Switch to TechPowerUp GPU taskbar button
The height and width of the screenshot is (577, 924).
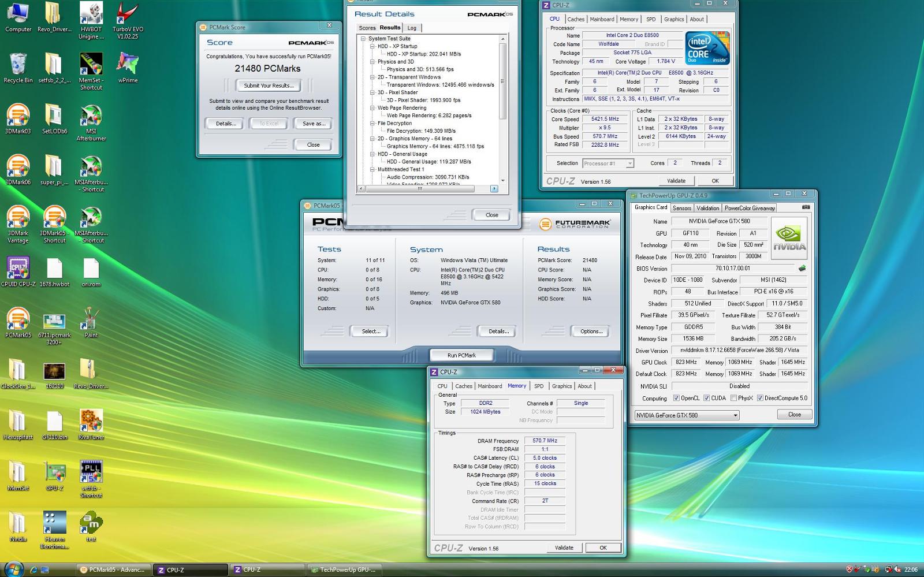click(345, 569)
